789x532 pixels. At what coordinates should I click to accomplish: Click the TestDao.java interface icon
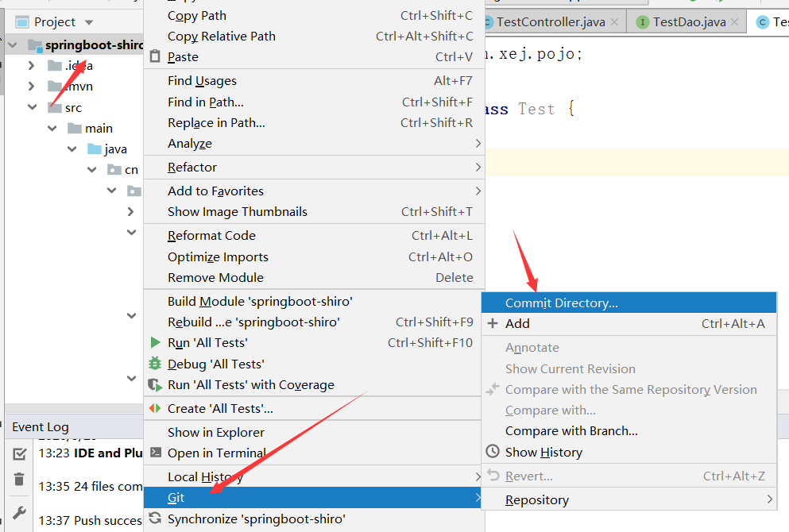point(643,22)
